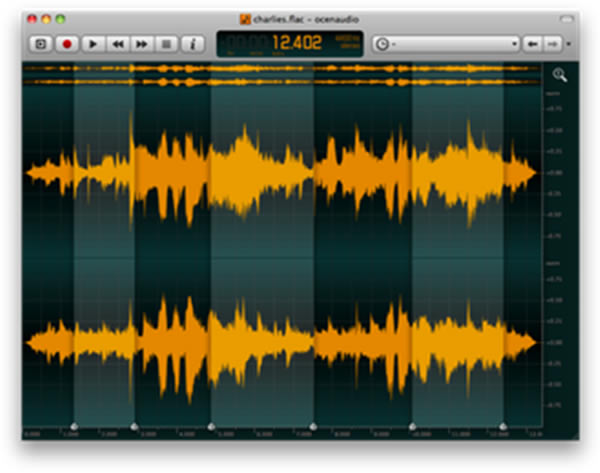
Task: Click the dropdown arrow of history combo box
Action: tap(514, 44)
